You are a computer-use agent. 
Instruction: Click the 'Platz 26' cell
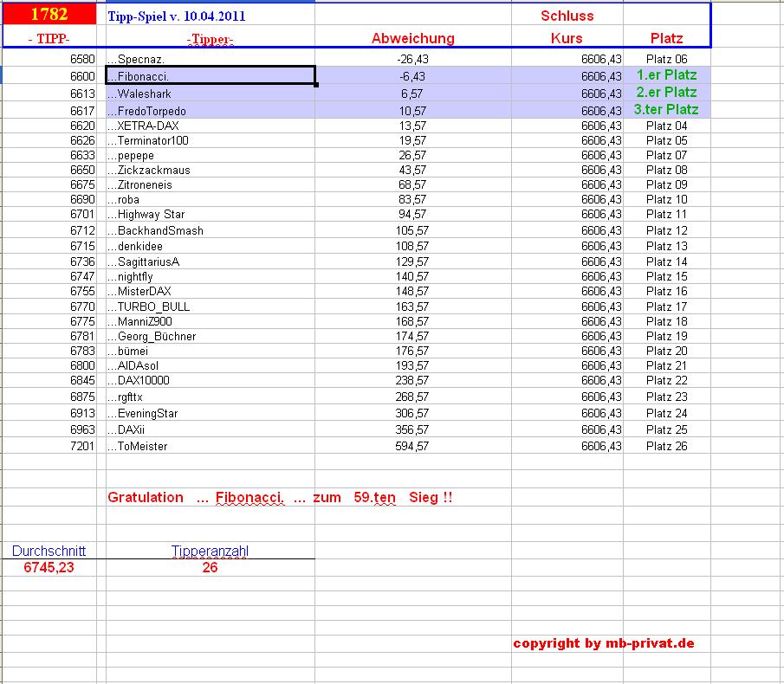point(666,446)
